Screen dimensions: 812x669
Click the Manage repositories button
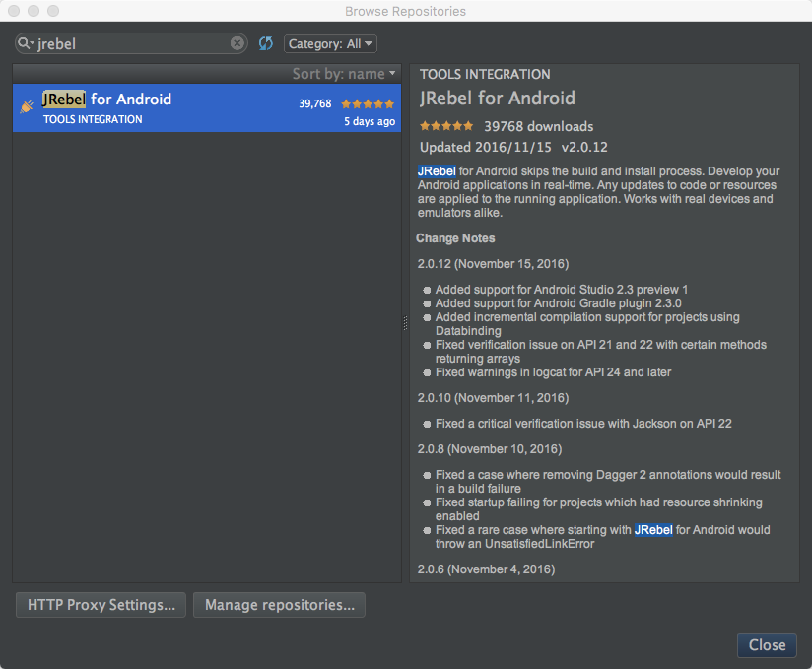point(279,605)
